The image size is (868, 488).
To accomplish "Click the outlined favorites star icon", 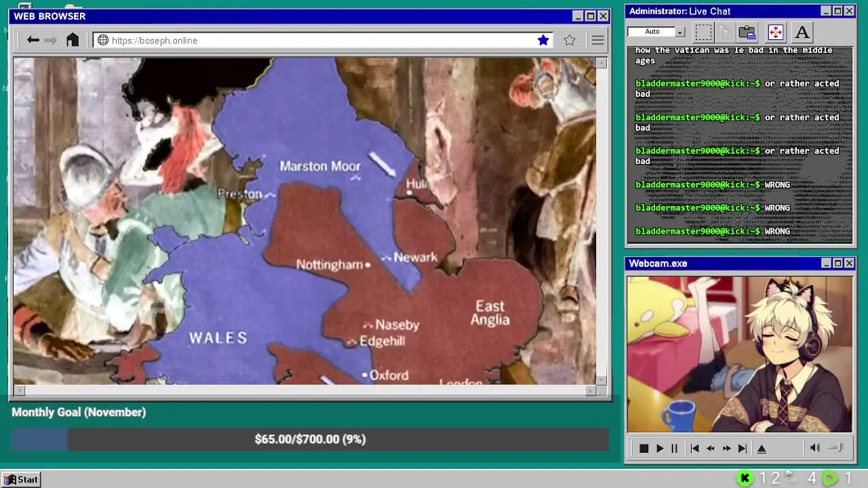I will (x=570, y=40).
